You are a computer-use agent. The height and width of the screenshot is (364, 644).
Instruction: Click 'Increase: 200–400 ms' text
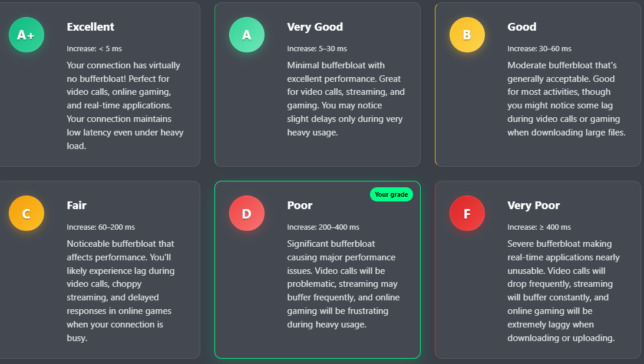click(x=323, y=227)
